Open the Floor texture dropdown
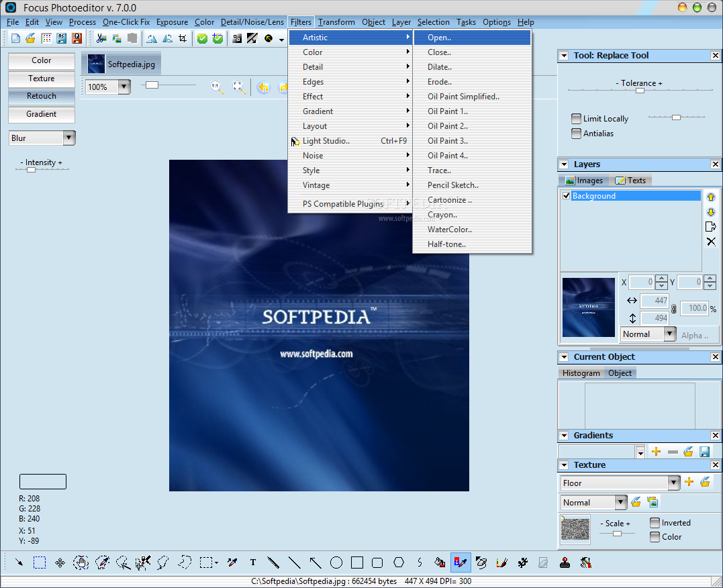 [674, 483]
